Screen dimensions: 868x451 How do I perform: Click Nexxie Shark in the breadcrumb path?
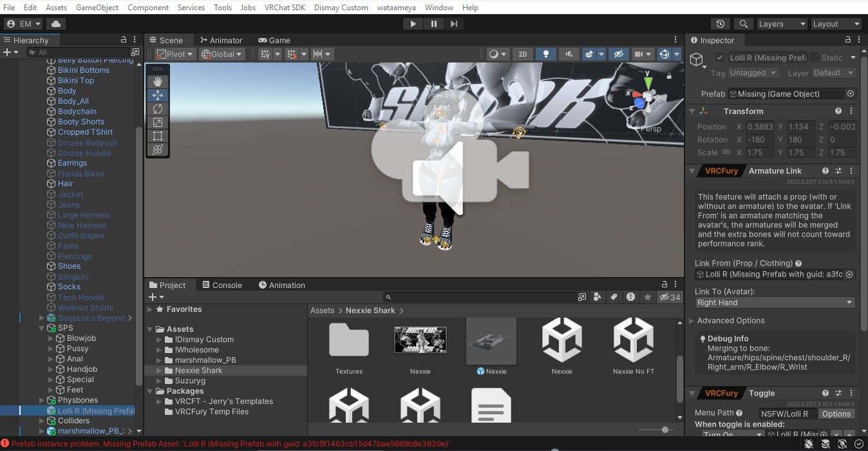click(x=370, y=310)
